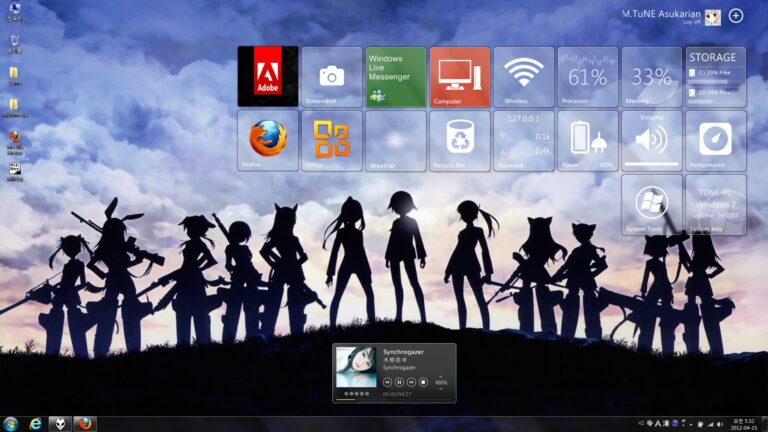Click the foobar2000 alien taskbar icon
The width and height of the screenshot is (768, 432).
60,424
